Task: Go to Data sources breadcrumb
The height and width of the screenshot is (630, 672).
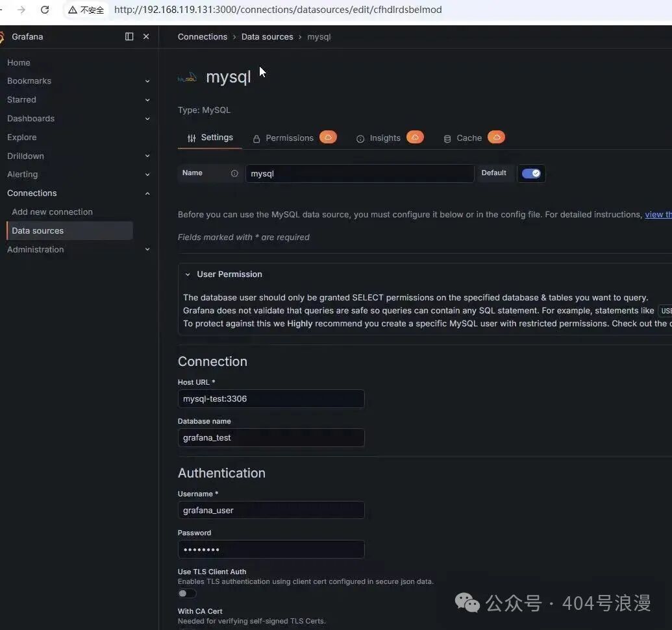Action: pos(267,37)
